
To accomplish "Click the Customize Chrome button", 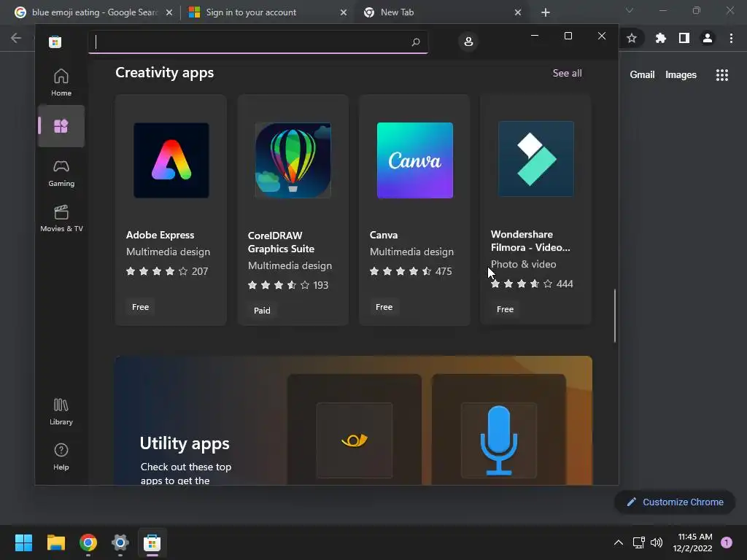I will (675, 502).
